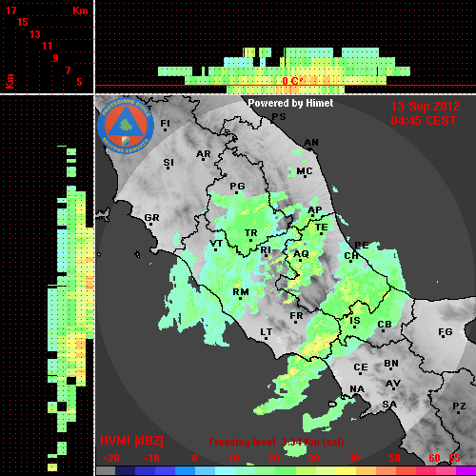The width and height of the screenshot is (476, 476).
Task: Click the 7 km height axis label
Action: pyautogui.click(x=68, y=70)
